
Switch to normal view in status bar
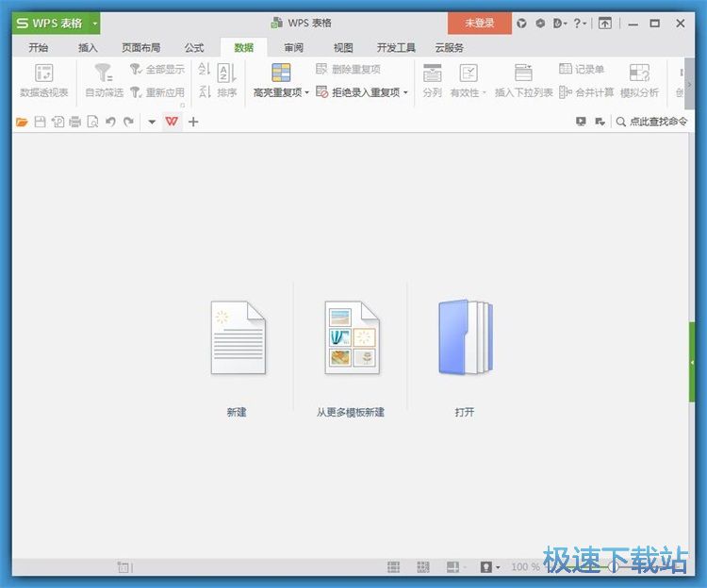(393, 566)
